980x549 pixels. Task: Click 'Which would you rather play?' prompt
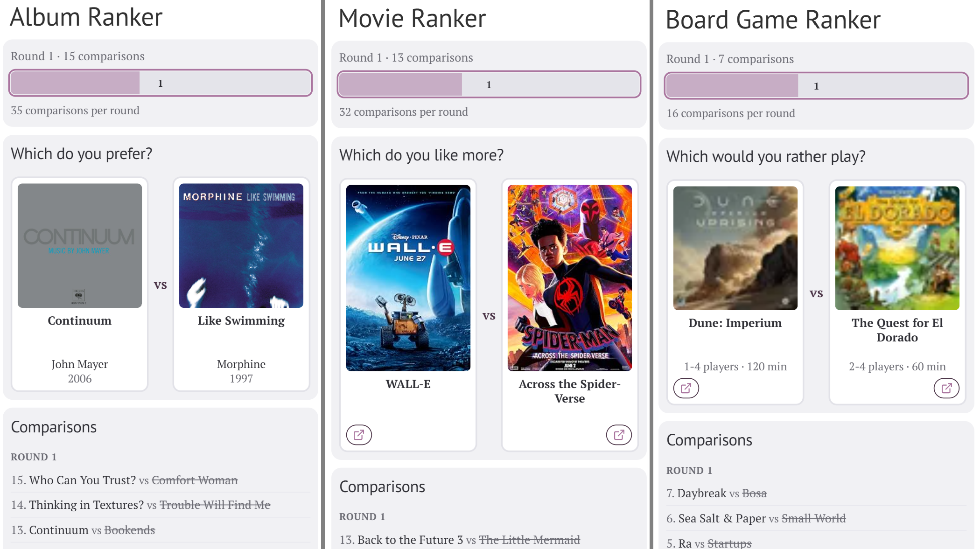(766, 156)
